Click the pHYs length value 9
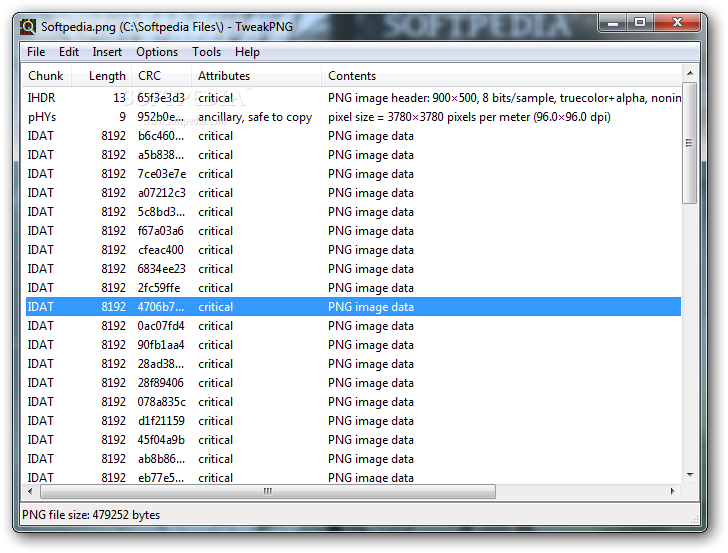The height and width of the screenshot is (553, 728). pyautogui.click(x=122, y=117)
